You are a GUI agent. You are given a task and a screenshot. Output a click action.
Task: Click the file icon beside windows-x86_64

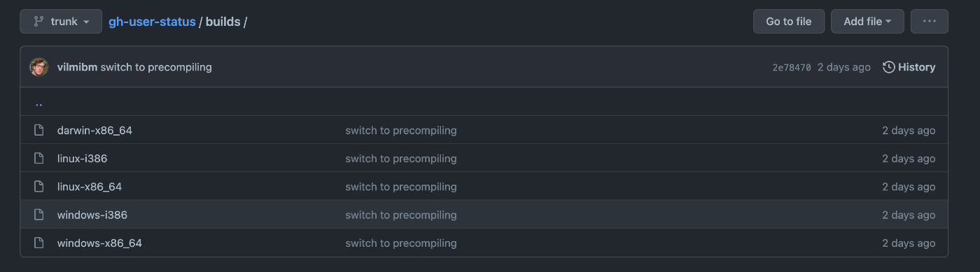click(x=39, y=243)
